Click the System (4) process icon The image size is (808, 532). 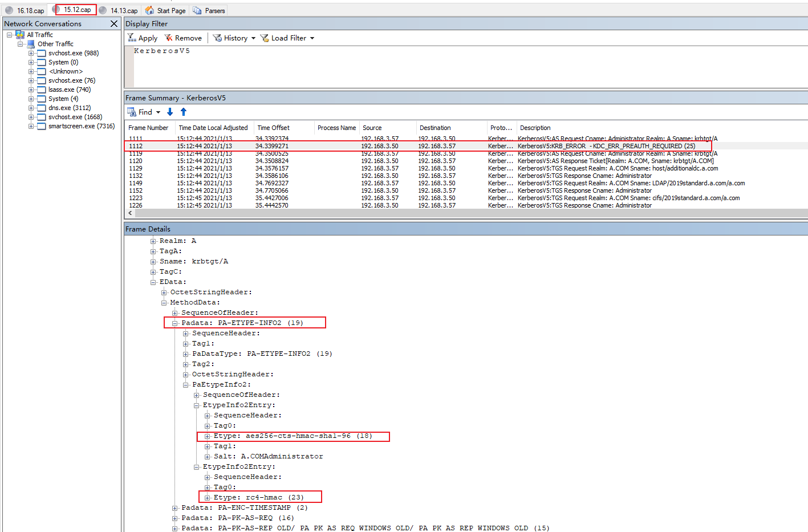click(x=42, y=99)
